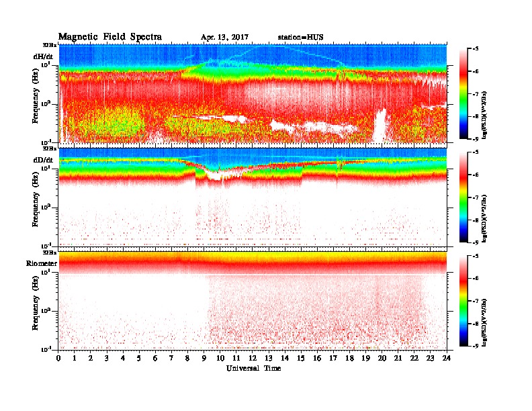Click the Riometer panel color scale bar

463,301
